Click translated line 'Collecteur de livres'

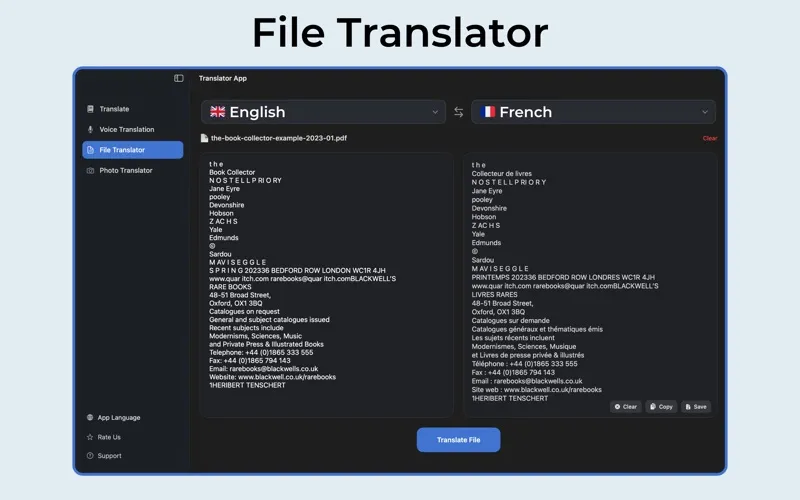click(502, 173)
